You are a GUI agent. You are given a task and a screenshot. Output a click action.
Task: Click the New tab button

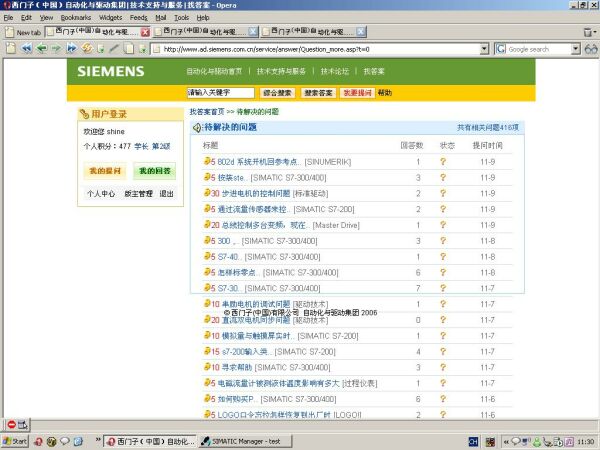pyautogui.click(x=23, y=32)
